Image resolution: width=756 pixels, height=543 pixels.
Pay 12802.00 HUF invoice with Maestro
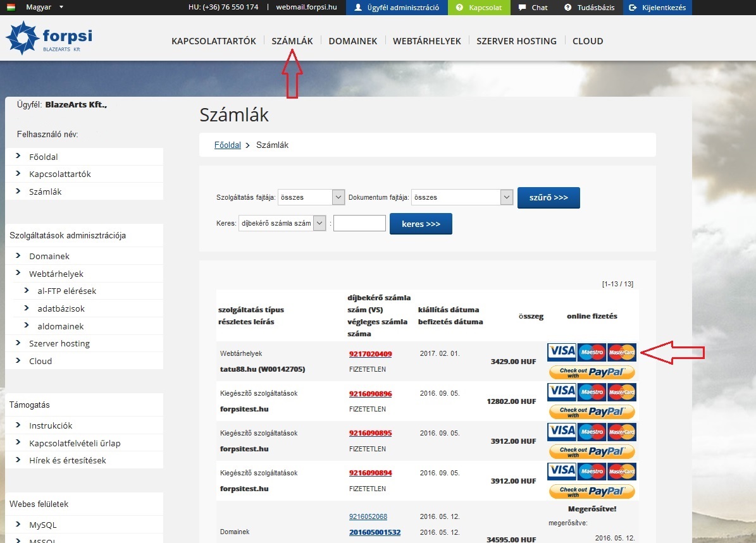pos(592,392)
